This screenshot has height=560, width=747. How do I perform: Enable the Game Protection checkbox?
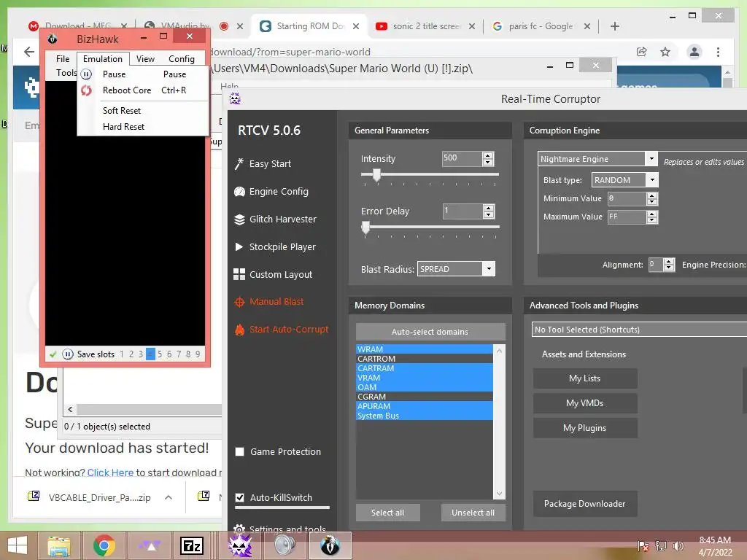coord(239,452)
